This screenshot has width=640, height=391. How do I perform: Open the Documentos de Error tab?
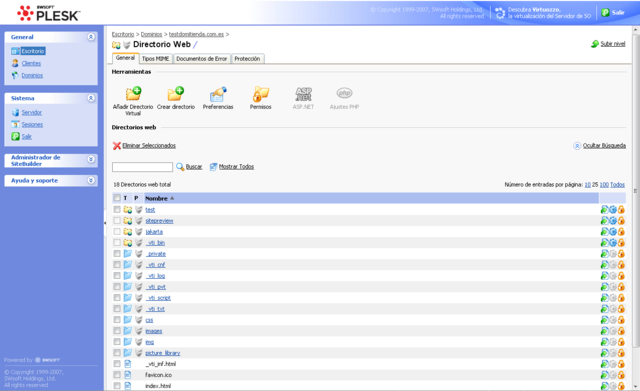(x=202, y=59)
